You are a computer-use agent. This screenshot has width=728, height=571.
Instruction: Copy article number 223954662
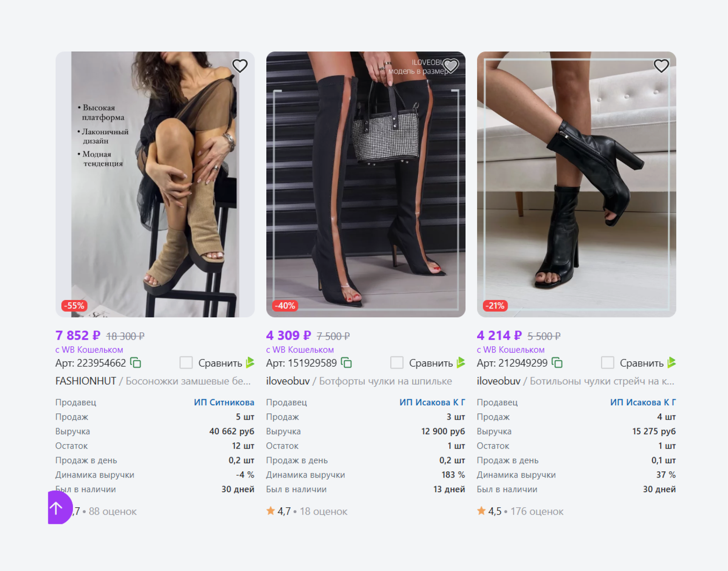coord(135,363)
